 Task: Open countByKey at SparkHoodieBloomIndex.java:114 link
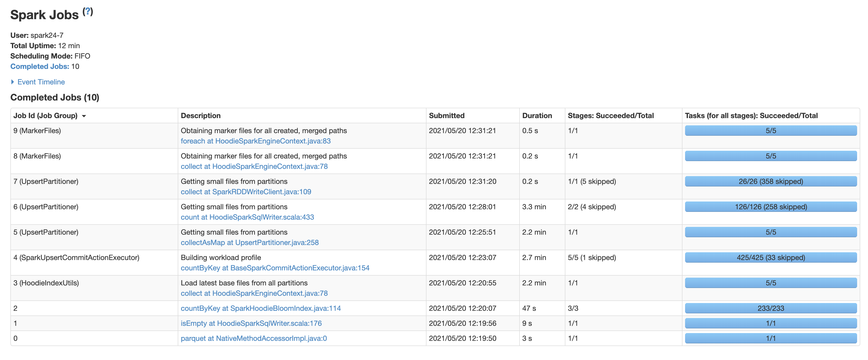(x=260, y=308)
